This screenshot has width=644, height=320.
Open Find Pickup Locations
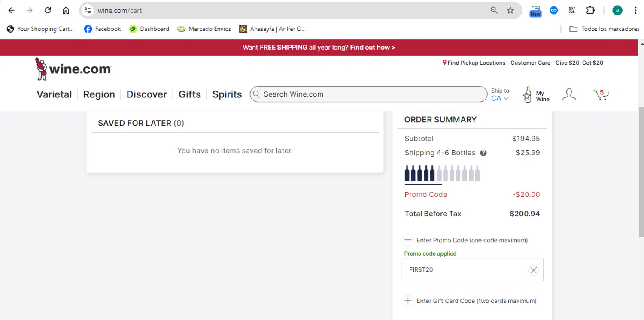474,63
